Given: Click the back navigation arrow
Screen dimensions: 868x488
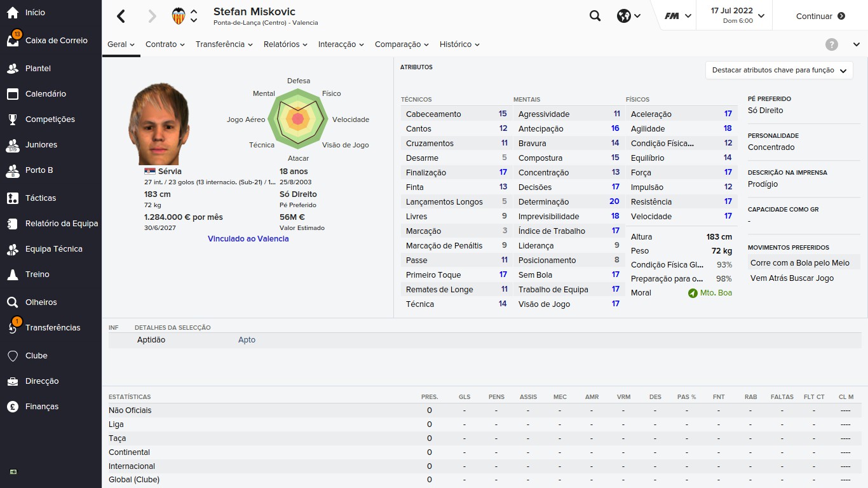Looking at the screenshot, I should pos(121,17).
